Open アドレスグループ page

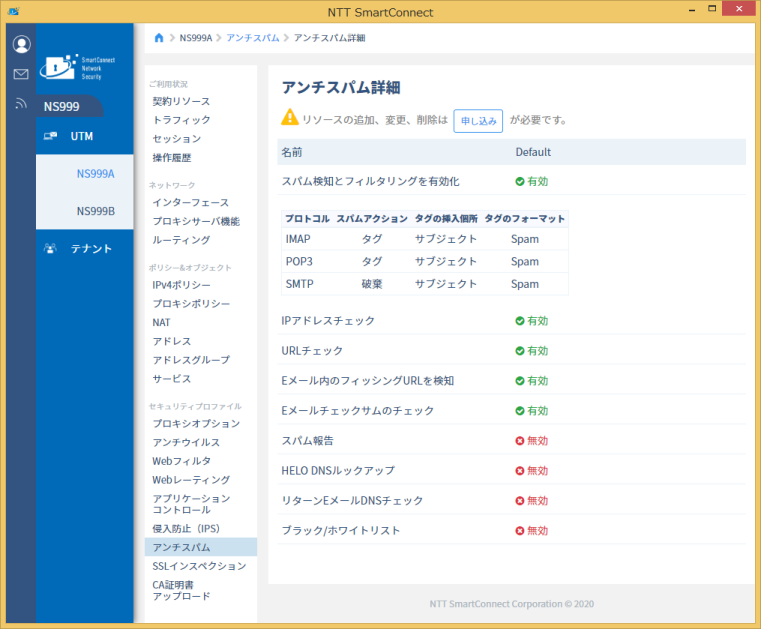[x=191, y=360]
